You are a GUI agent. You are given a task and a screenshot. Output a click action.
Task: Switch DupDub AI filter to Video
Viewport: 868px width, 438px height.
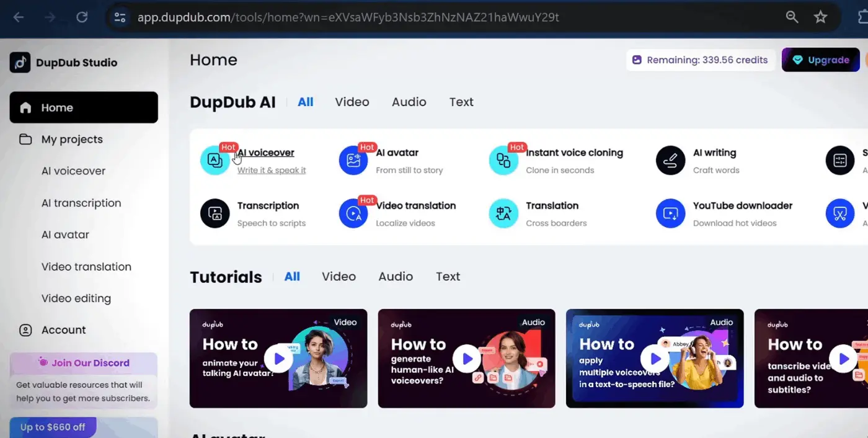pos(352,102)
